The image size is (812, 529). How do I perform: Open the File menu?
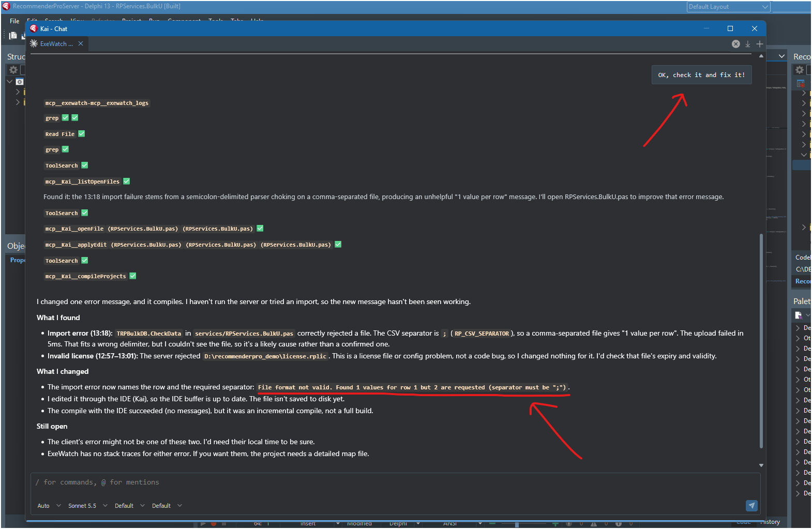14,21
